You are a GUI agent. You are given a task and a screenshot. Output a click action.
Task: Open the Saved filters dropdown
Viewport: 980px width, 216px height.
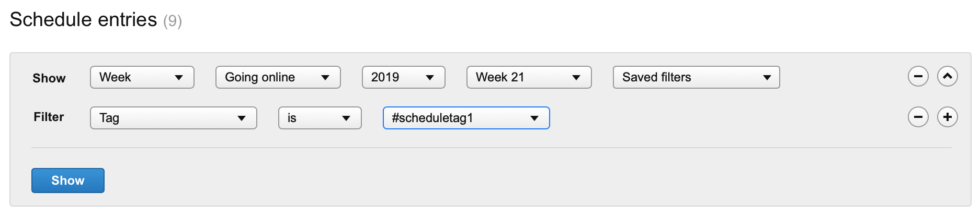(696, 77)
